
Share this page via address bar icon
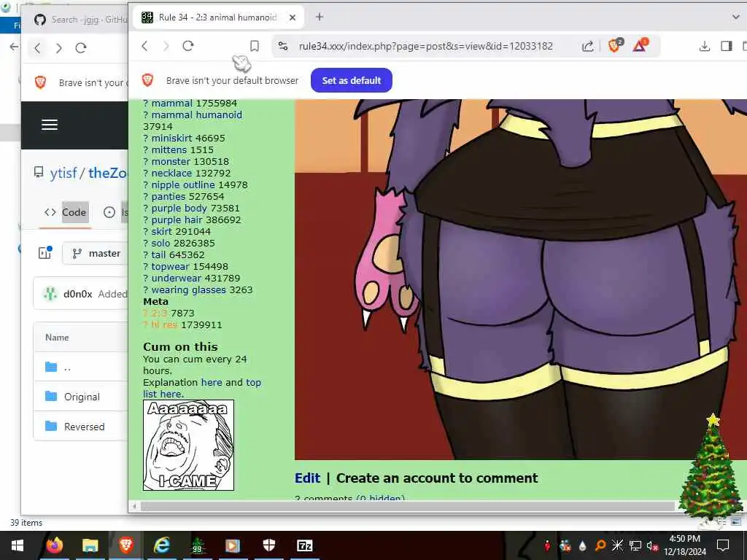tap(588, 46)
